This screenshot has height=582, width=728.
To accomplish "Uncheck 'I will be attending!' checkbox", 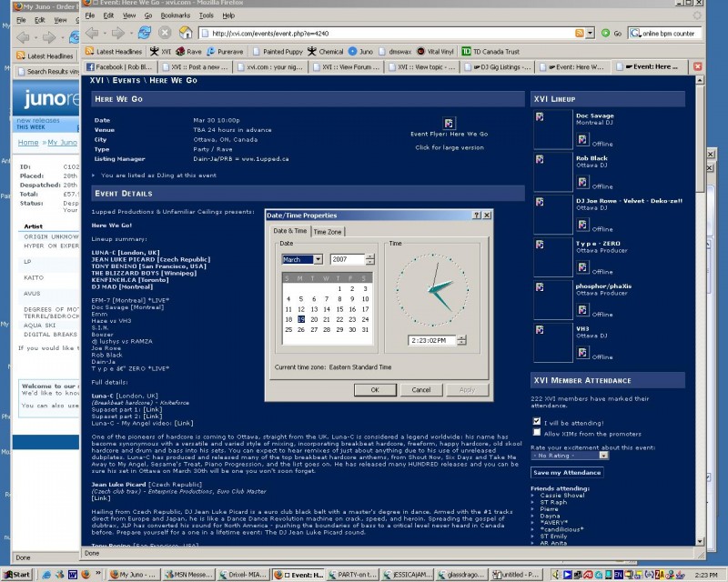I will click(x=536, y=422).
